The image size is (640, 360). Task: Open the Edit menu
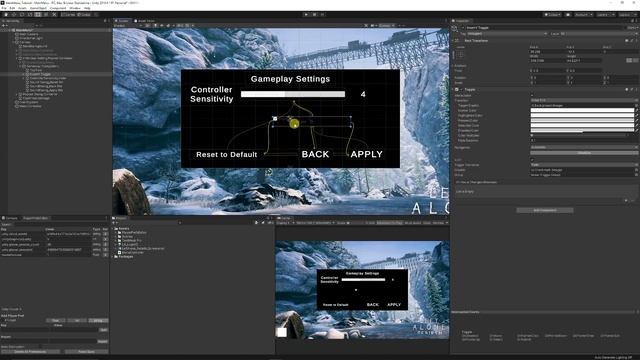pos(12,8)
